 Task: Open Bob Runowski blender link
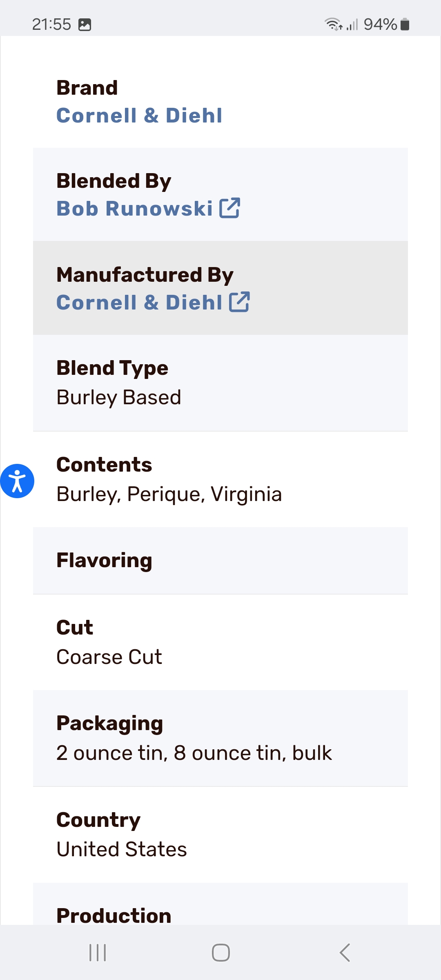click(x=135, y=209)
